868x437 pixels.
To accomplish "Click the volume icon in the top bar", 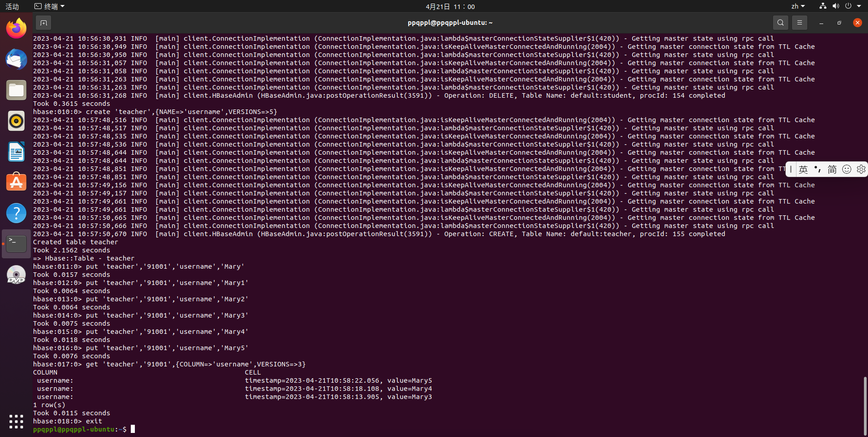I will point(835,6).
